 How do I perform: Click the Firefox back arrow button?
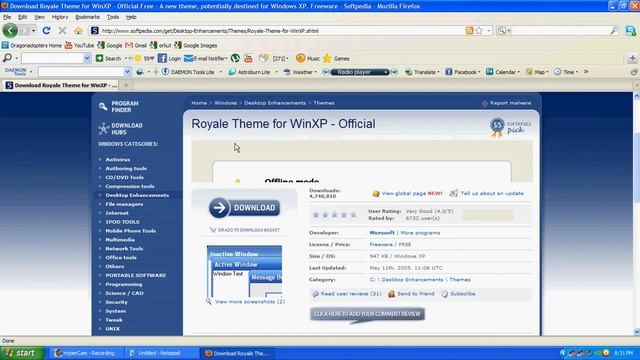pos(10,31)
